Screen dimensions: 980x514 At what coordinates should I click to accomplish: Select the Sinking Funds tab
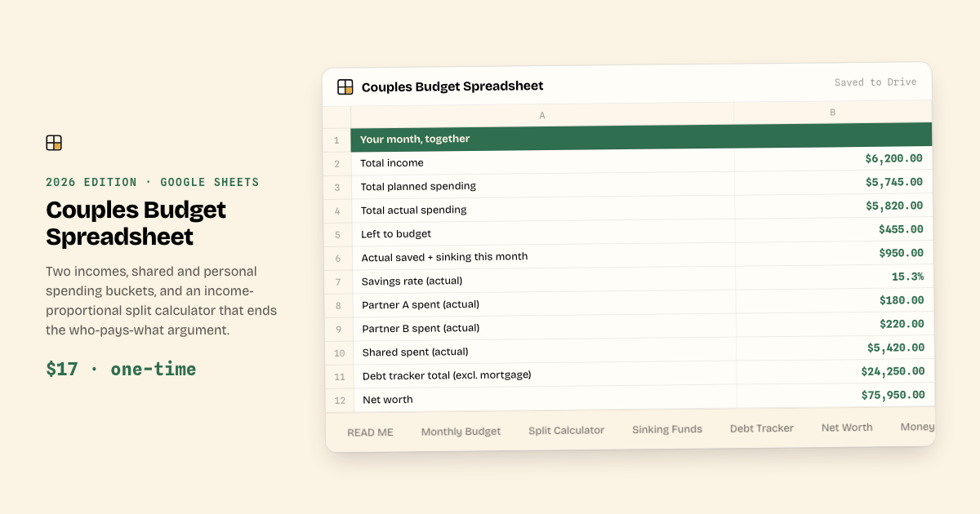pyautogui.click(x=667, y=429)
